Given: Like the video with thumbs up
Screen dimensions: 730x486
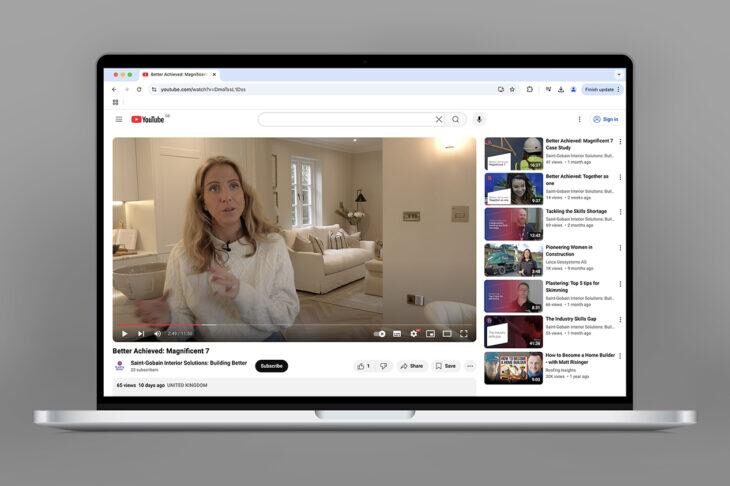Looking at the screenshot, I should 362,366.
